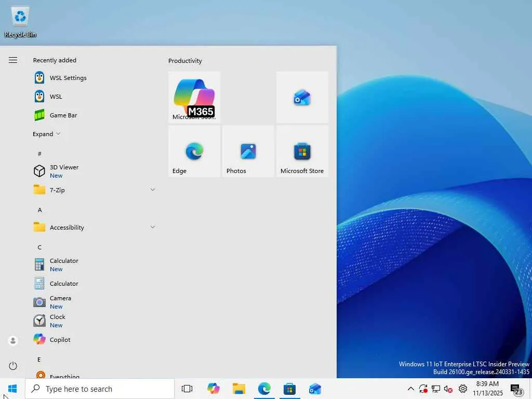Click the # letter header
Image resolution: width=532 pixels, height=399 pixels.
coord(39,154)
